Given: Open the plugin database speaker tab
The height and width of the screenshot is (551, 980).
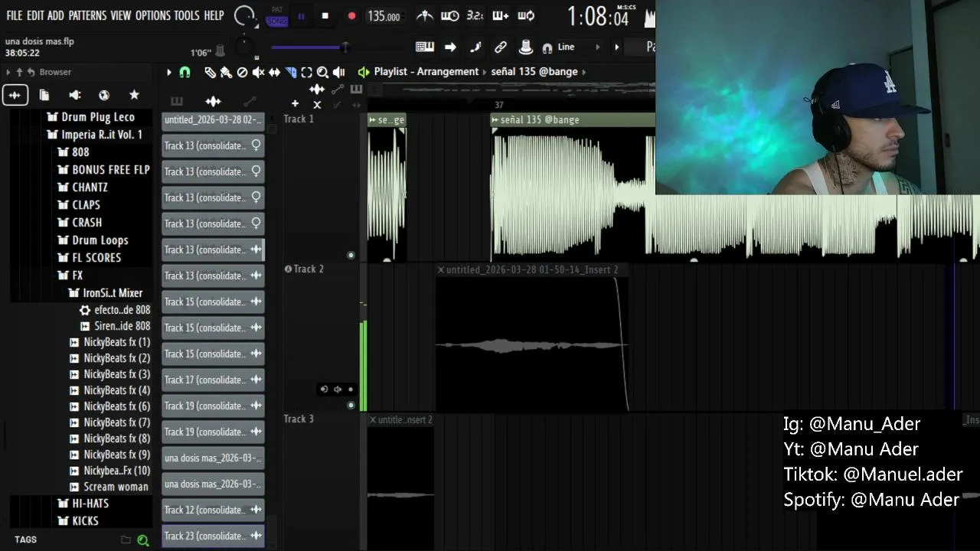Looking at the screenshot, I should 74,95.
